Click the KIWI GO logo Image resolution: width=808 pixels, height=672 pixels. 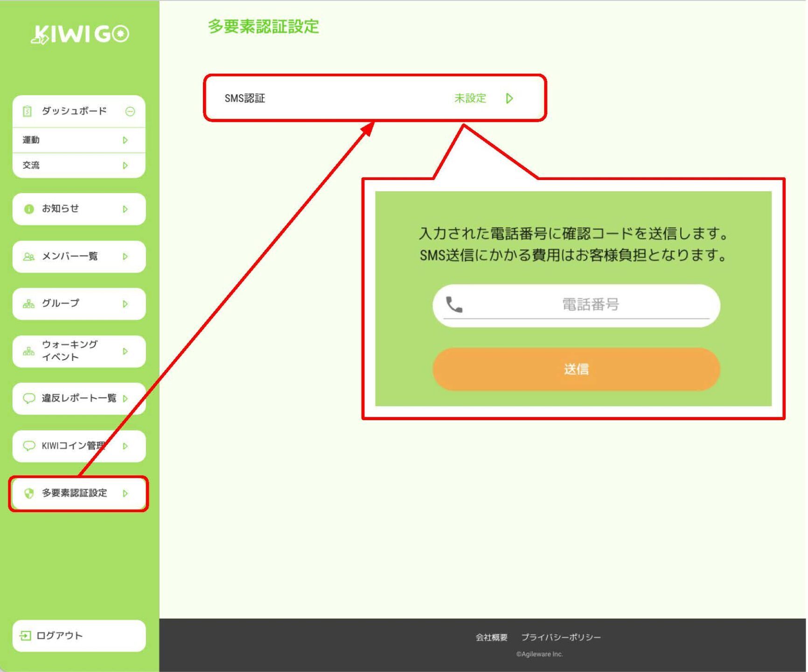click(x=80, y=34)
